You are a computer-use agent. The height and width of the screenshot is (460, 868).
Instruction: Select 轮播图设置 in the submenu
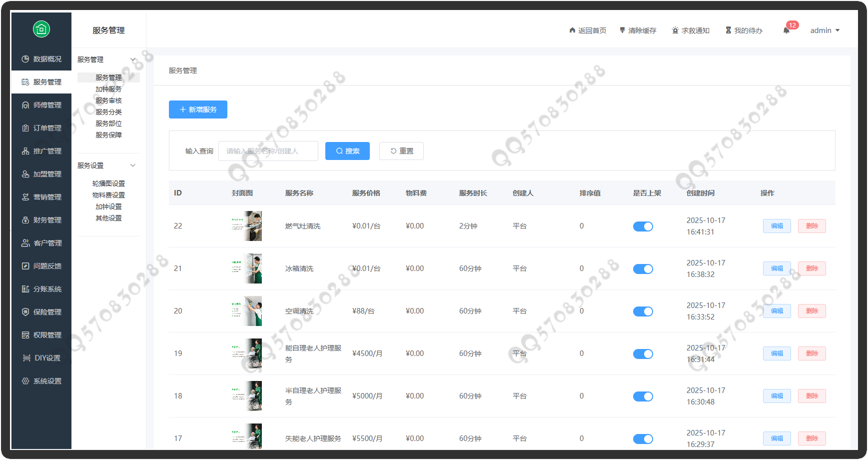coord(108,183)
